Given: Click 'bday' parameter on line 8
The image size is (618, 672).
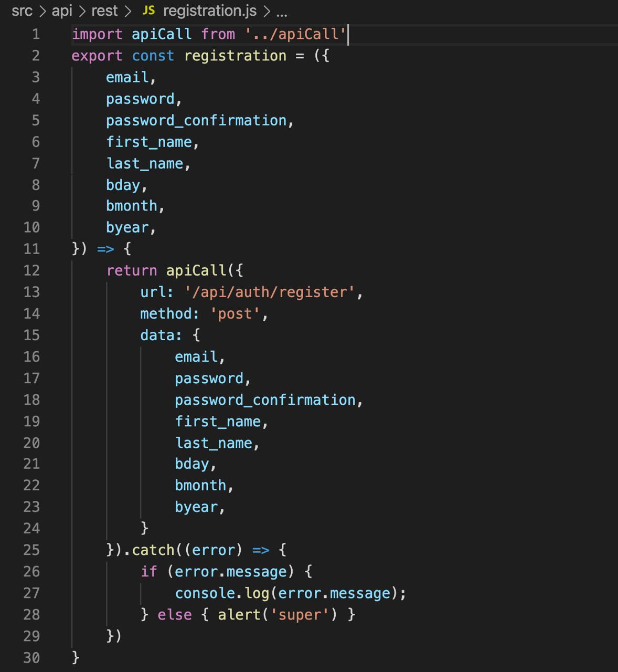Looking at the screenshot, I should tap(123, 185).
